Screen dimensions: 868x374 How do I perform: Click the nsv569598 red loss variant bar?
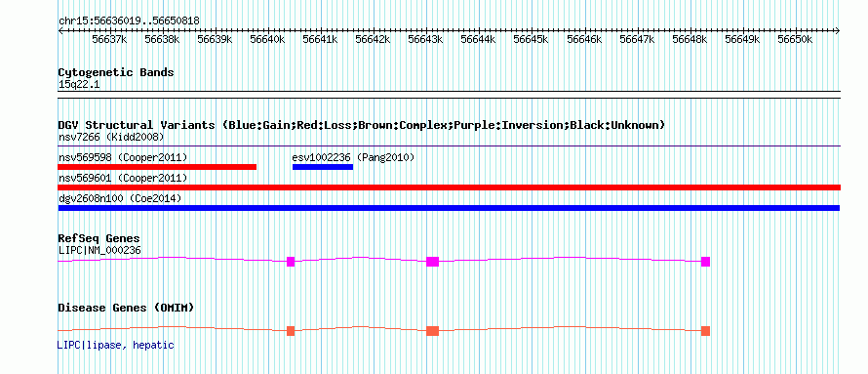[157, 167]
